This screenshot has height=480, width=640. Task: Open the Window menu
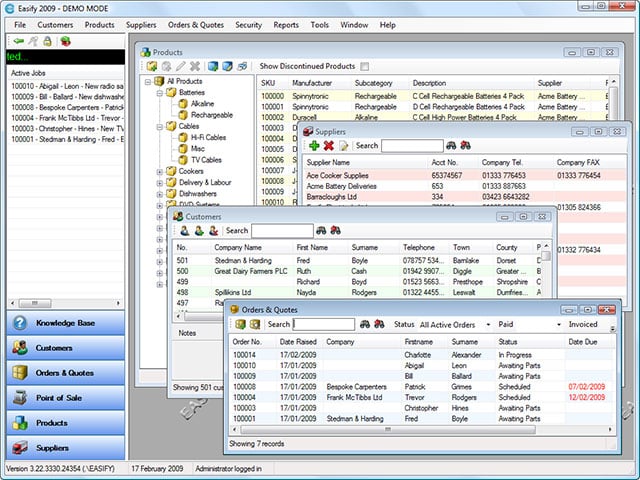(354, 25)
